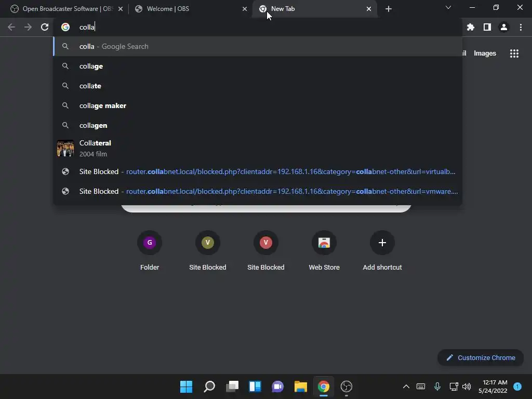Open taskbar Search
The width and height of the screenshot is (532, 399).
(209, 387)
